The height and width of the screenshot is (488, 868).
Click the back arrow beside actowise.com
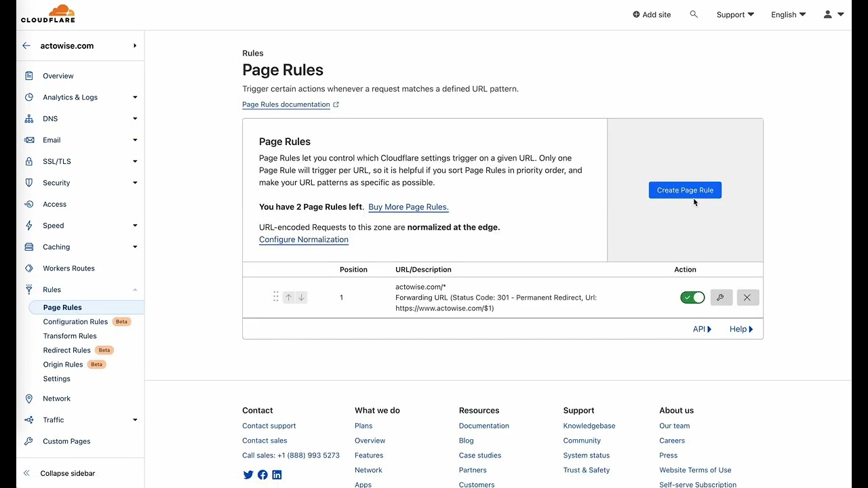coord(26,46)
